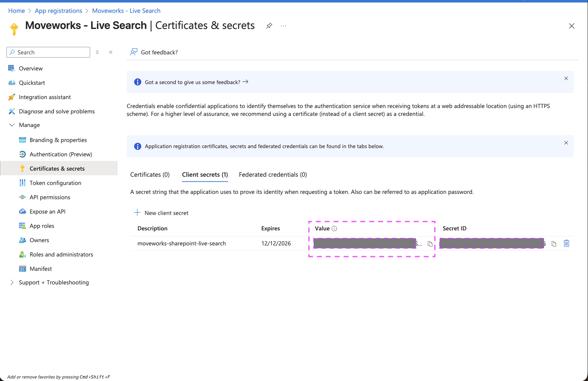The width and height of the screenshot is (588, 381).
Task: Collapse the sidebar with double chevron
Action: coord(111,52)
